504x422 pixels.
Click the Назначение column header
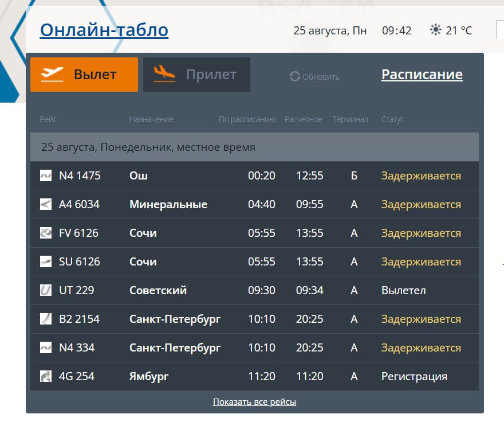(x=151, y=119)
